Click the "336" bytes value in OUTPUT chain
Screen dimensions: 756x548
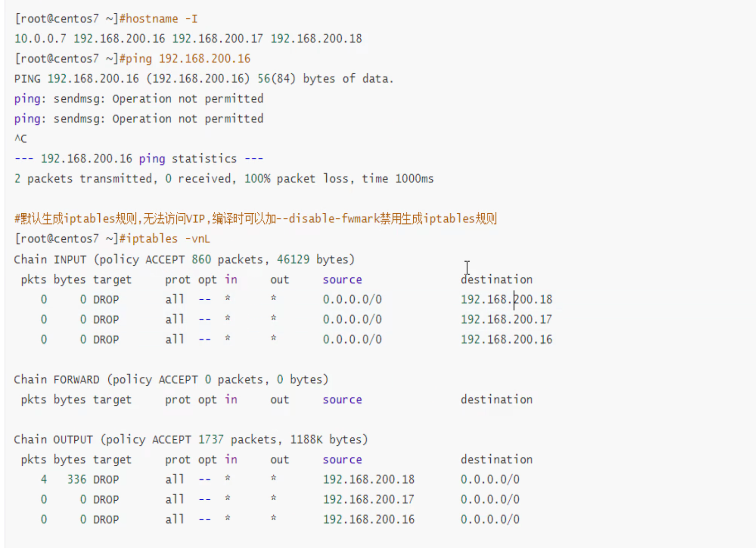click(x=77, y=479)
